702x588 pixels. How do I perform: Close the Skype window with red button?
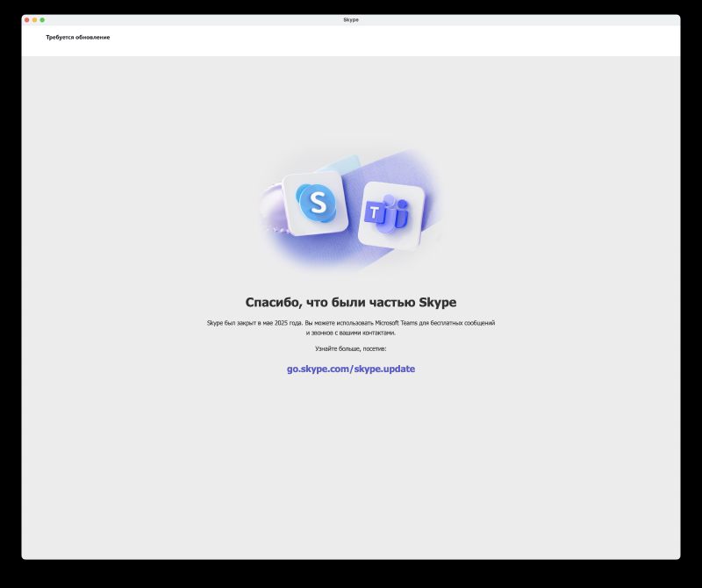[26, 19]
